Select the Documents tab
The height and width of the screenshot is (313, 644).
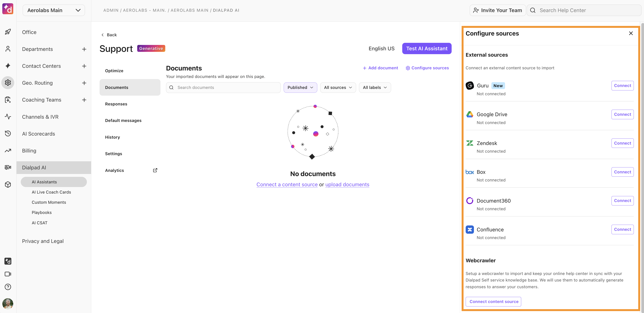(x=130, y=87)
